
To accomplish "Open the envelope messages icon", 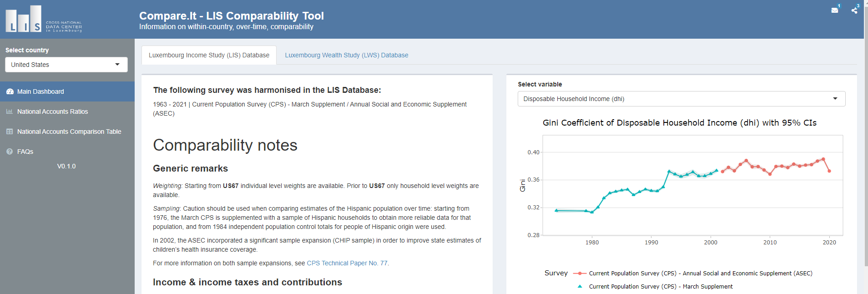I will (x=835, y=10).
